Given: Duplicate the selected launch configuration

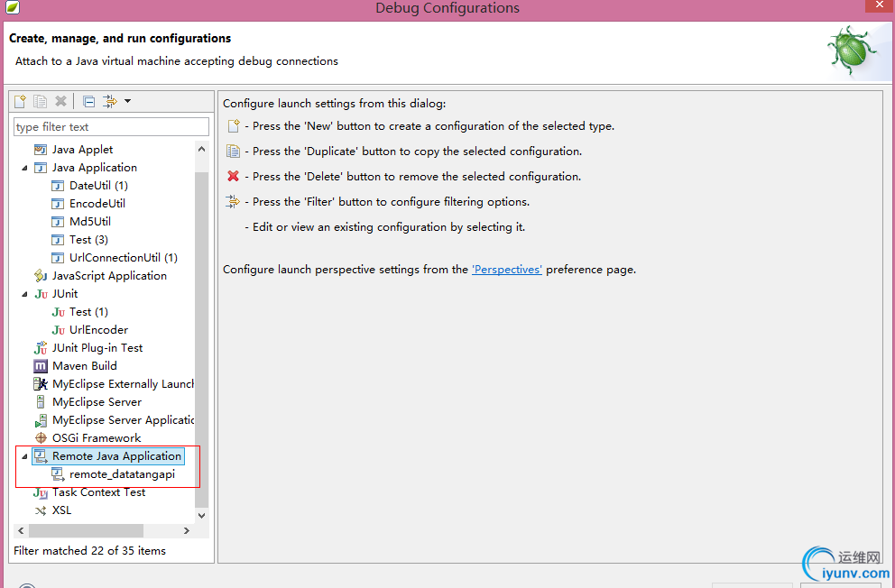Looking at the screenshot, I should pyautogui.click(x=40, y=102).
